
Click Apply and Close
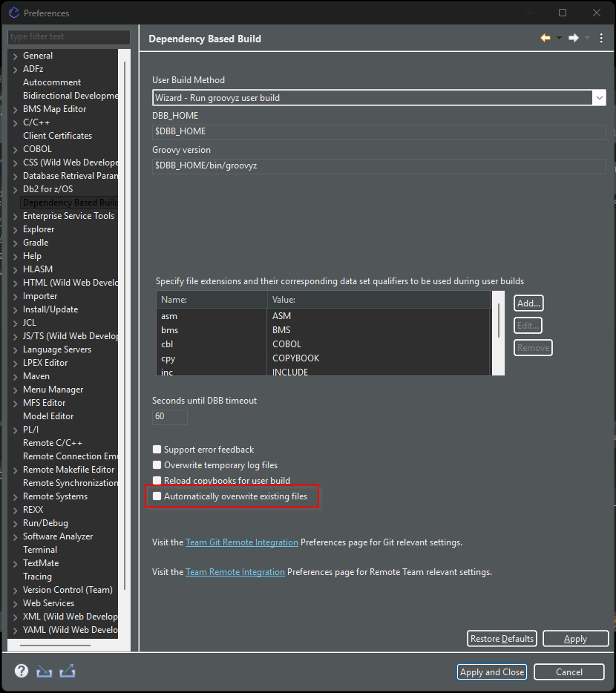492,671
